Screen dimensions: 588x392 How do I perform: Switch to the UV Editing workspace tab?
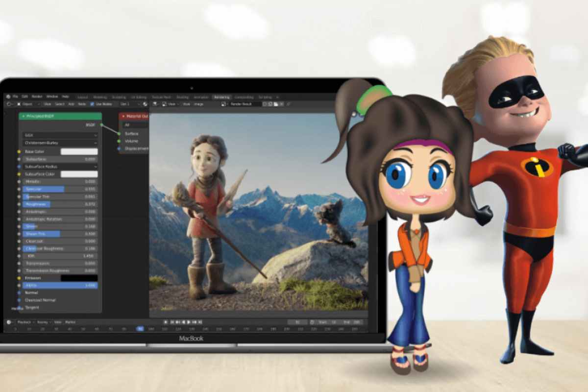139,97
